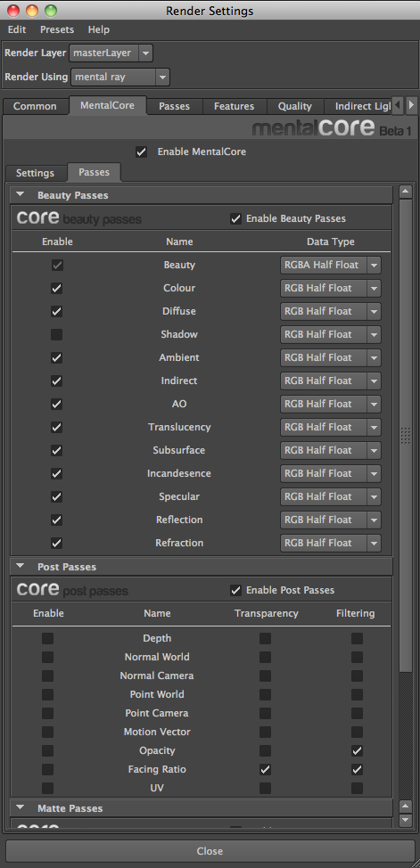420x868 pixels.
Task: Toggle Enable MentalCore checkbox
Action: (142, 151)
